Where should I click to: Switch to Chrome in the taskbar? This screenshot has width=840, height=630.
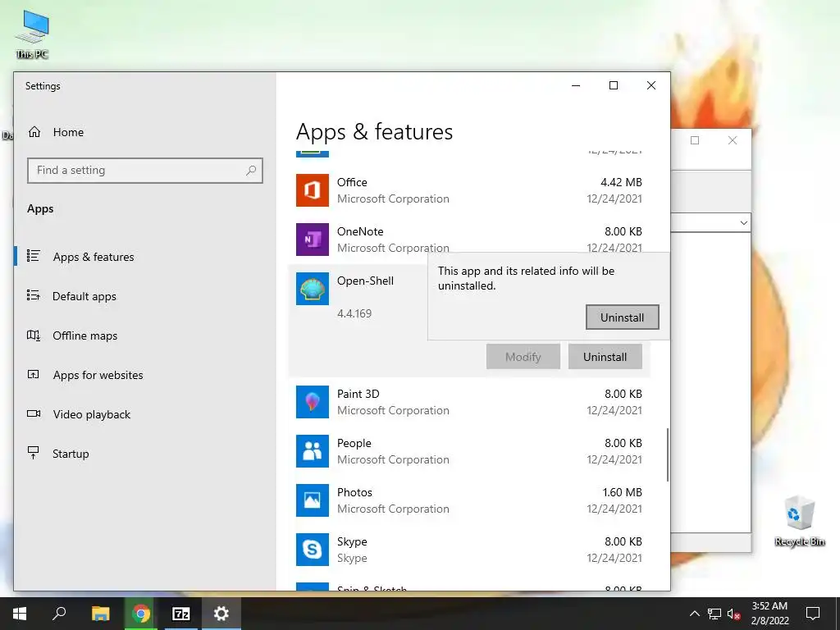pyautogui.click(x=141, y=614)
